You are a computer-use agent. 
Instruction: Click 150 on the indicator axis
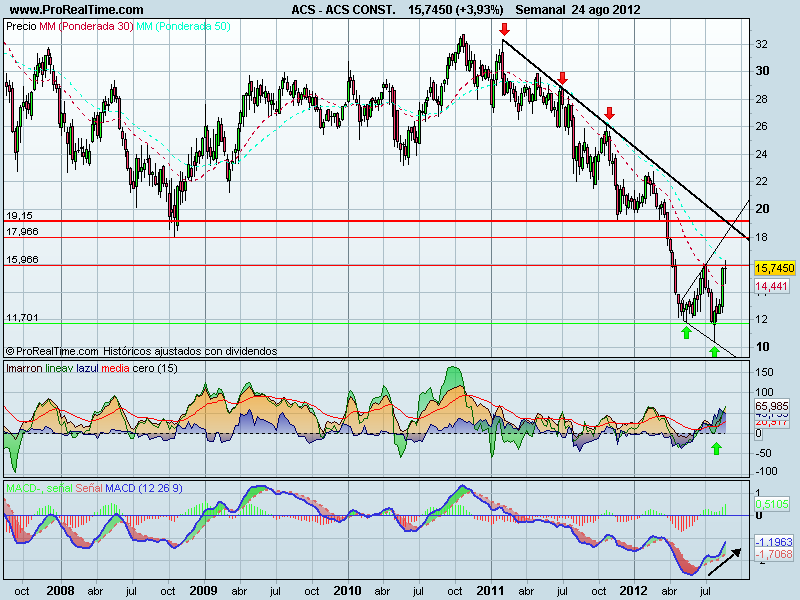pos(764,372)
